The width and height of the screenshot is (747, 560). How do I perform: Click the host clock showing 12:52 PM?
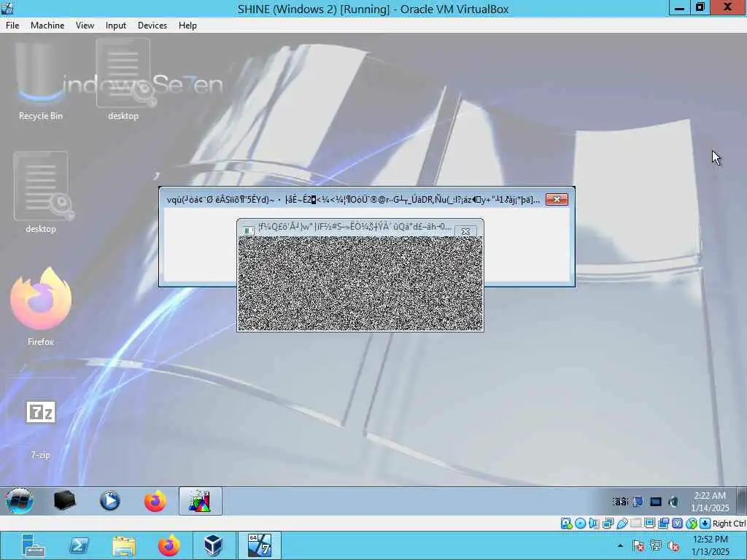point(710,545)
